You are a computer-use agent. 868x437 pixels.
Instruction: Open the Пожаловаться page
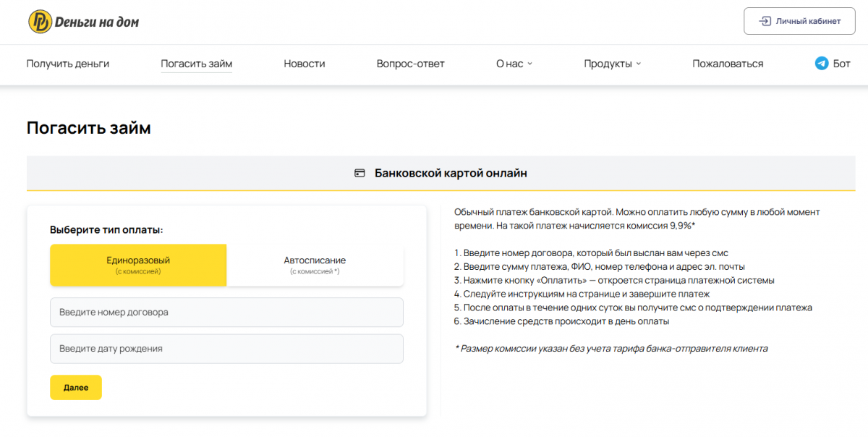click(x=727, y=64)
